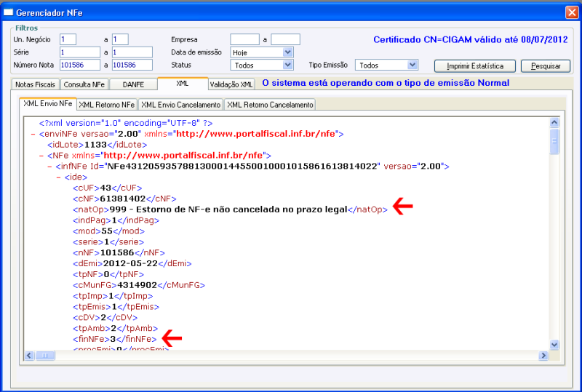The height and width of the screenshot is (392, 582).
Task: Open the XML Envio Cancelamento subtab
Action: (x=180, y=105)
